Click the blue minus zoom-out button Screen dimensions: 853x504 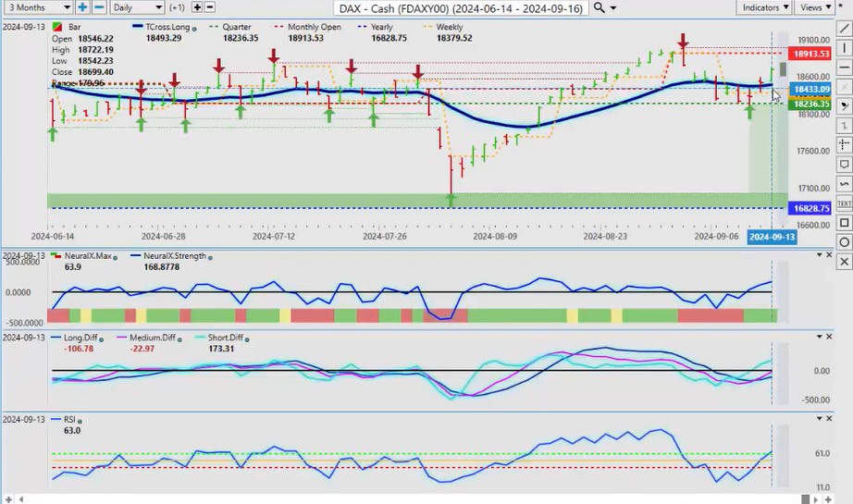99,7
